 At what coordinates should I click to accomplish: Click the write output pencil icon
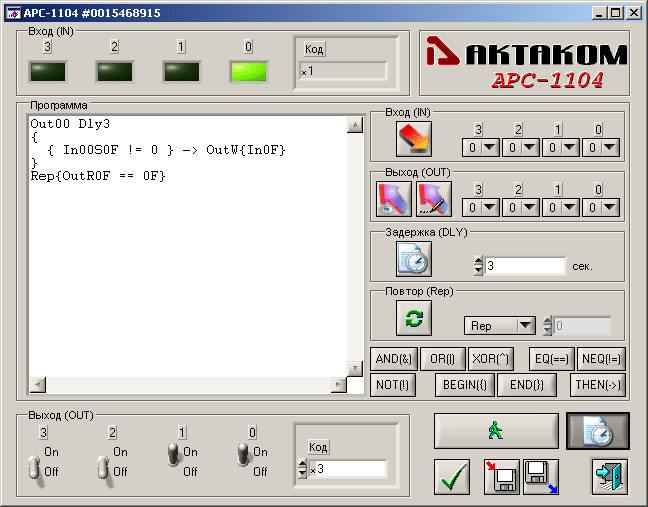click(x=434, y=199)
